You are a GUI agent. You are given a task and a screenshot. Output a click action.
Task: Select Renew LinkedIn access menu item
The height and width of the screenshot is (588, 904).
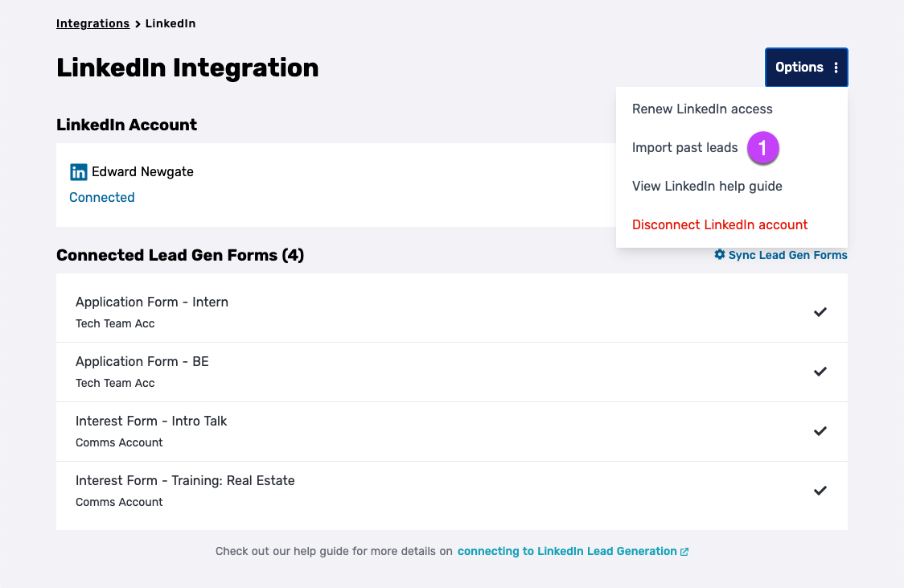[702, 109]
